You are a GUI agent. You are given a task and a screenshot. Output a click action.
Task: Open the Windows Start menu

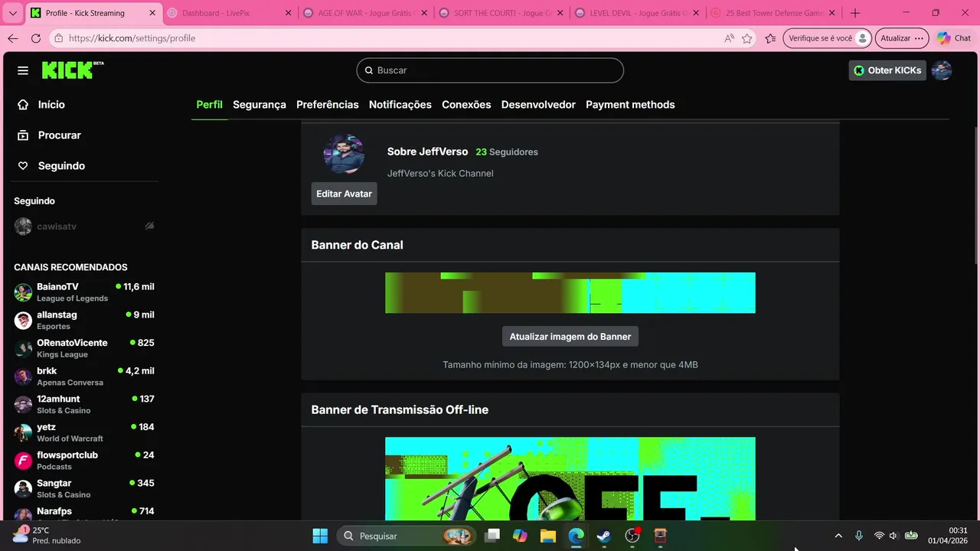(x=320, y=536)
